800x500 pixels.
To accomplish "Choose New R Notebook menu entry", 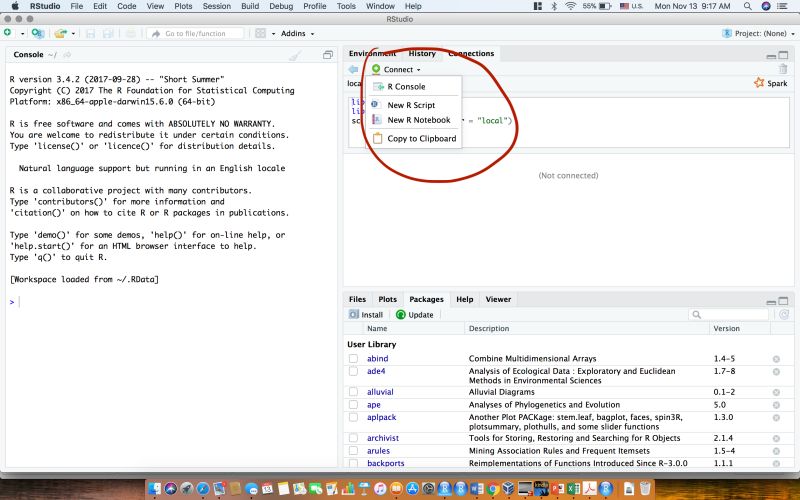I will coord(414,120).
